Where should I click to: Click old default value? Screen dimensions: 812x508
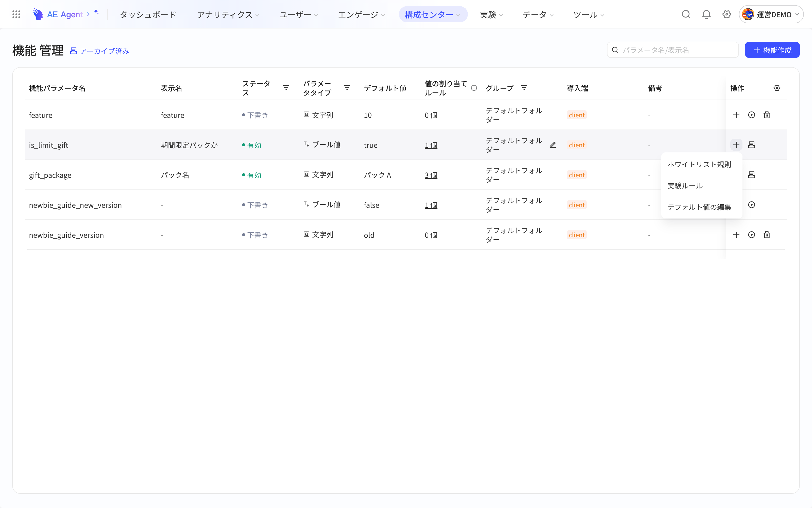(x=369, y=235)
